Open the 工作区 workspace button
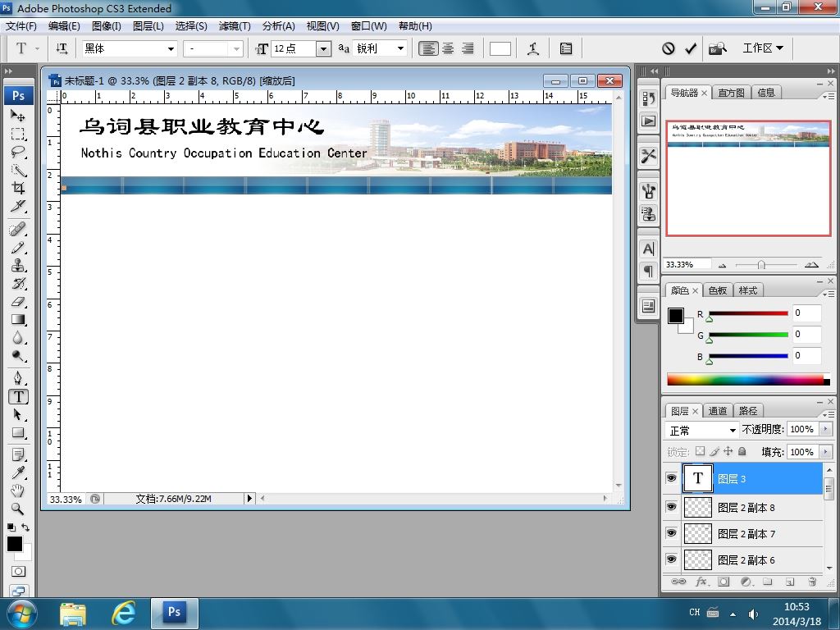The image size is (840, 630). (x=763, y=48)
